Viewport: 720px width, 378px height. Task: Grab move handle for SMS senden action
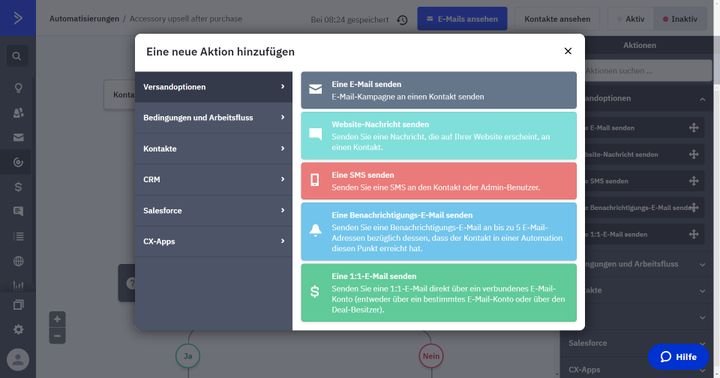pos(694,181)
